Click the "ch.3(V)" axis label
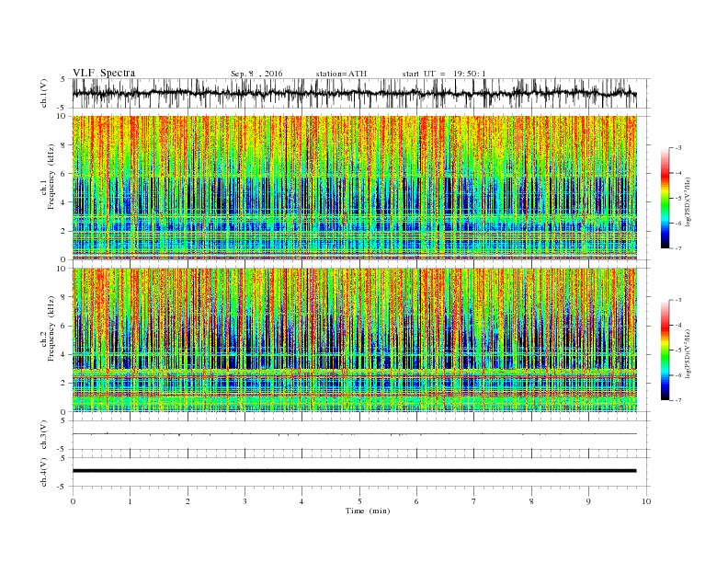 44,435
